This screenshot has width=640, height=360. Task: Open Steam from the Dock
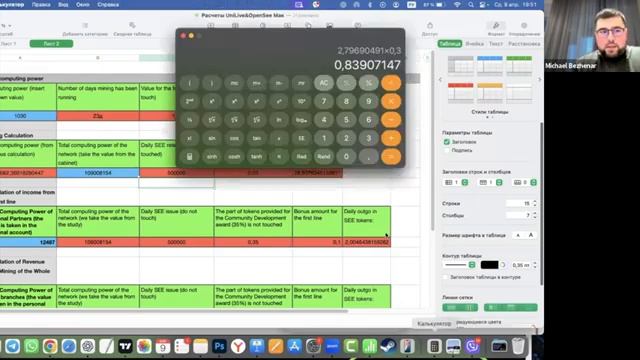pos(388,347)
